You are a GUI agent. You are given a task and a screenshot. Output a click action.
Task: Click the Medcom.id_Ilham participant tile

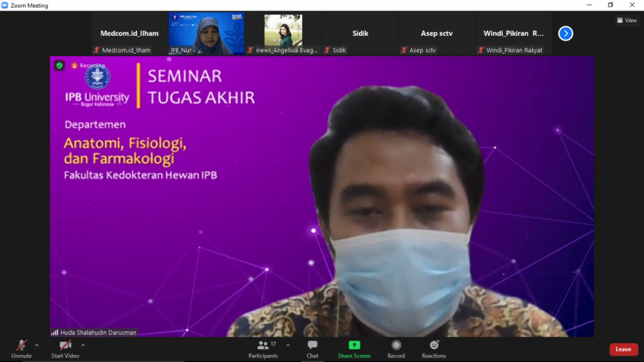130,33
